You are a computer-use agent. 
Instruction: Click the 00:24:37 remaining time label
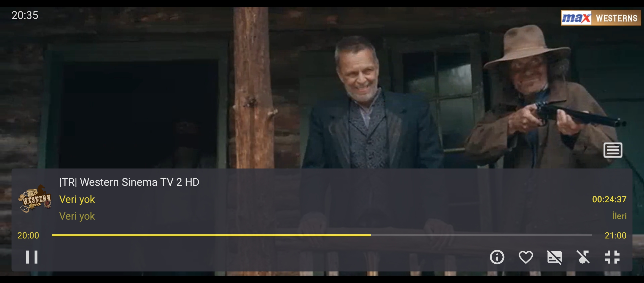coord(609,199)
